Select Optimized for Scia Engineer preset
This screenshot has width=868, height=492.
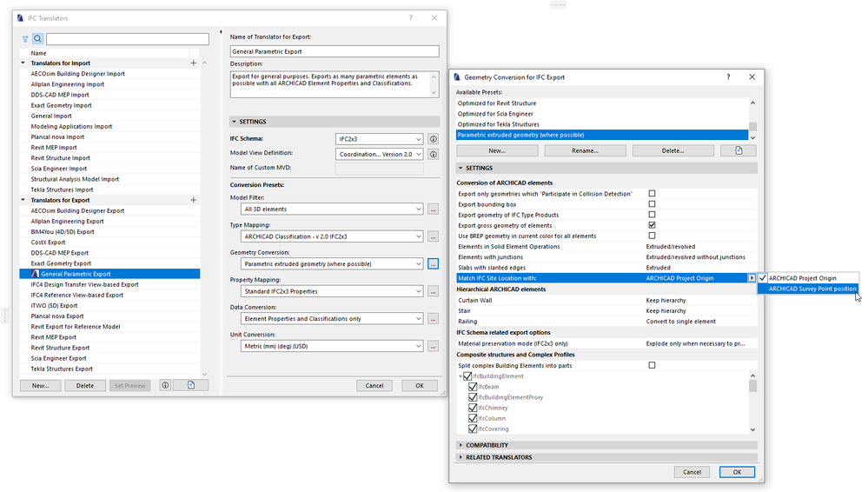[602, 114]
